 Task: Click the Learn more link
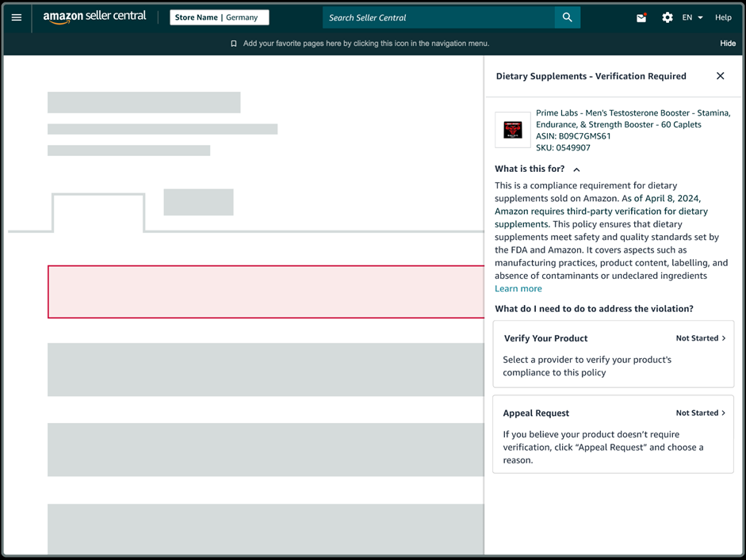[518, 288]
